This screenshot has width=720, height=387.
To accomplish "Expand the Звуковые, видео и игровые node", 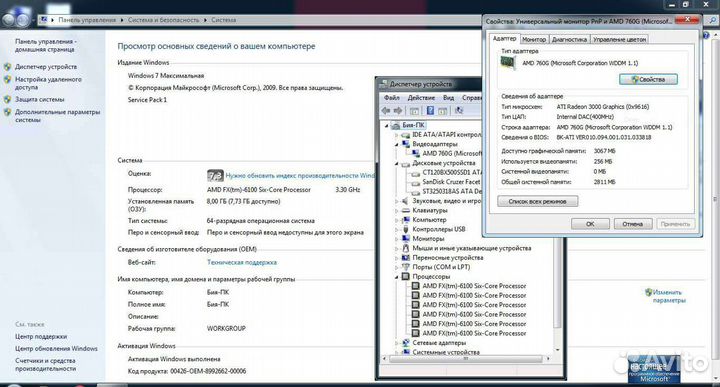I will (397, 201).
